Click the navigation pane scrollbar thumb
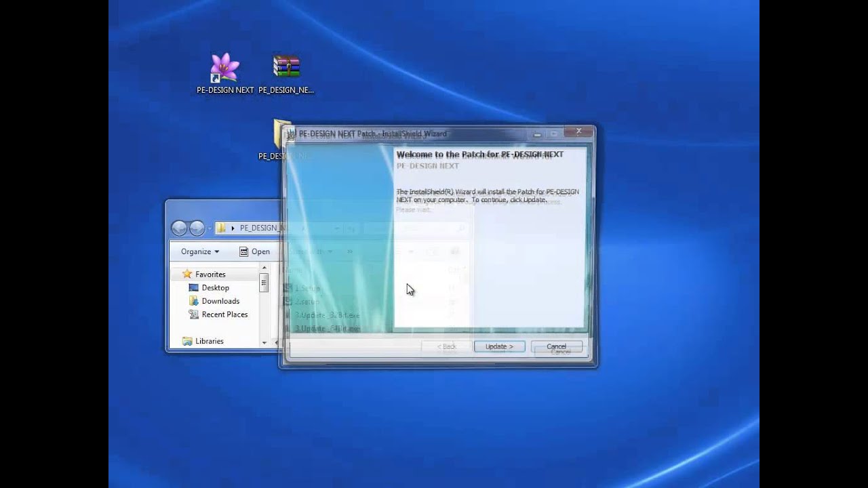The image size is (868, 488). [x=264, y=283]
